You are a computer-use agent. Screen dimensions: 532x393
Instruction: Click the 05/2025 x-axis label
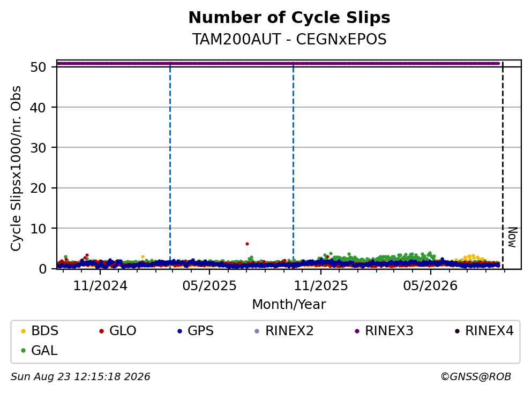coord(209,286)
